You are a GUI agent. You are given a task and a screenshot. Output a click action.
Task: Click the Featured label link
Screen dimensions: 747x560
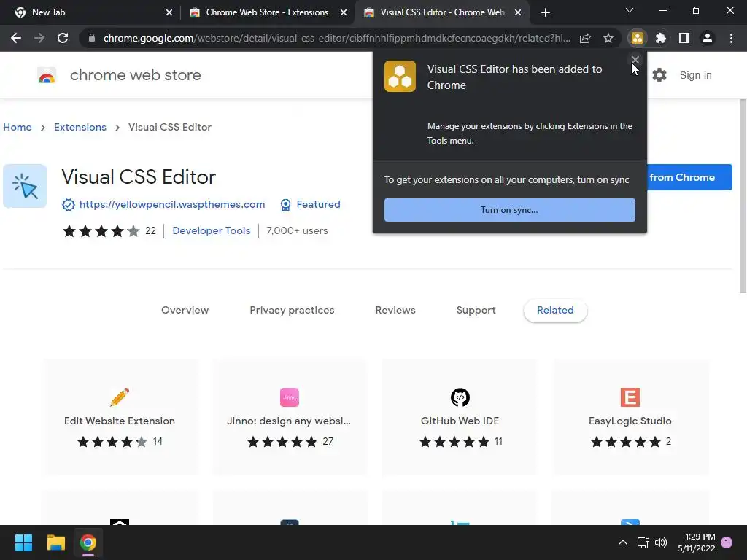[x=318, y=204]
